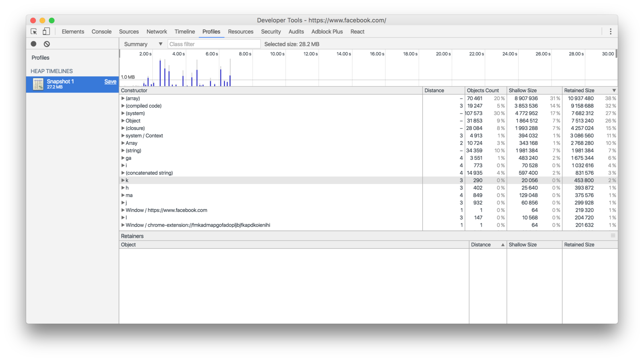Expand the Object constructor row
This screenshot has width=644, height=361.
click(123, 121)
